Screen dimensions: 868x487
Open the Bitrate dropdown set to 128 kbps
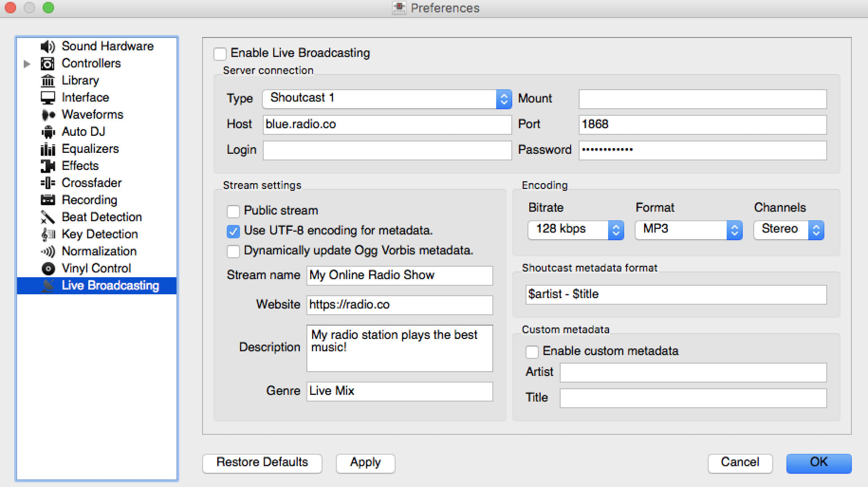point(575,230)
